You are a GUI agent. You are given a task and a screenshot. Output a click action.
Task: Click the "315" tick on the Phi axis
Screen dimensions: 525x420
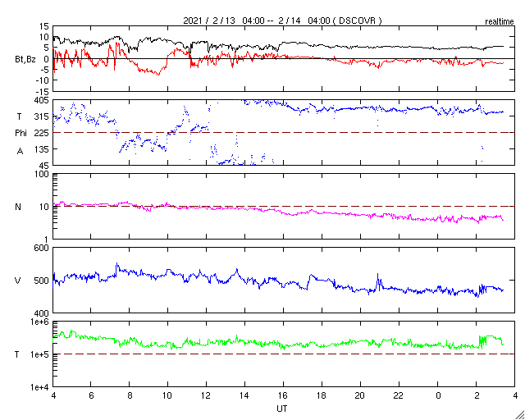click(x=43, y=116)
